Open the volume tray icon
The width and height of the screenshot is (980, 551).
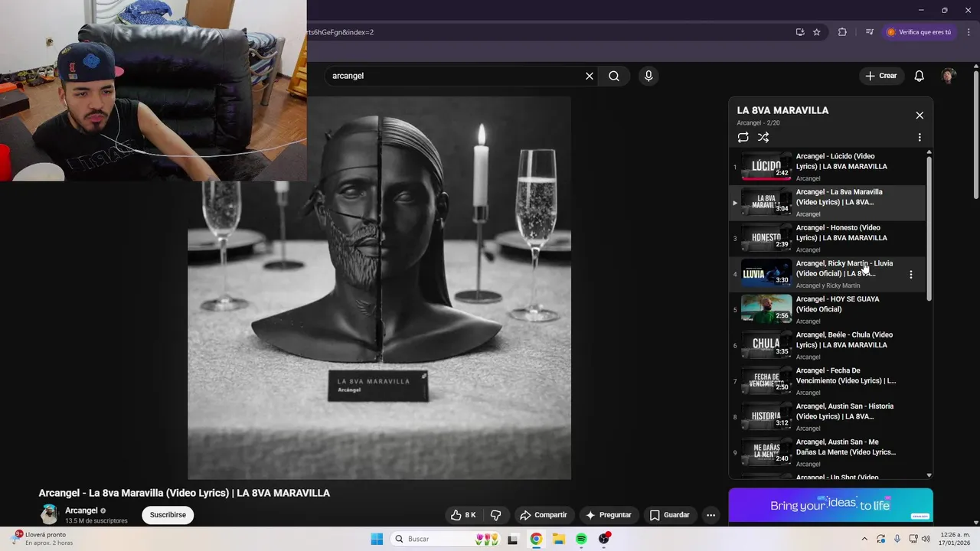tap(926, 539)
